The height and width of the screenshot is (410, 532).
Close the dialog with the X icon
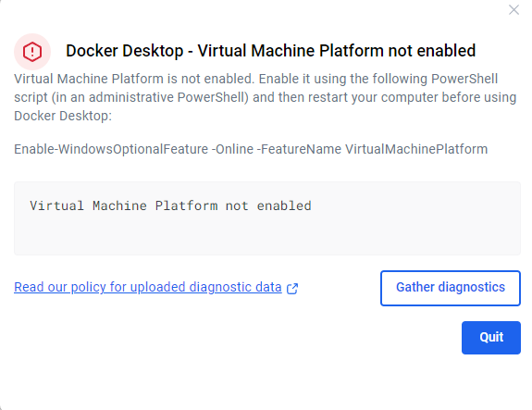pos(513,10)
